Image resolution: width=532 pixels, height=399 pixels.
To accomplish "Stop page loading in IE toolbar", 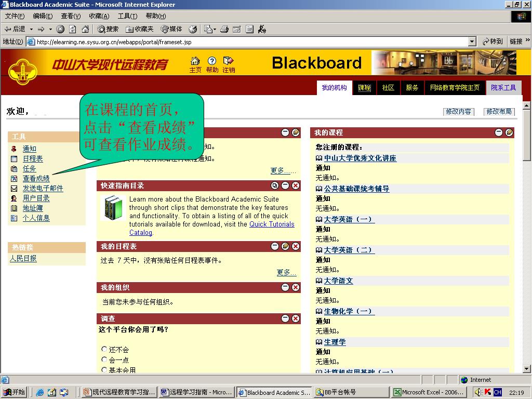I will coord(60,29).
